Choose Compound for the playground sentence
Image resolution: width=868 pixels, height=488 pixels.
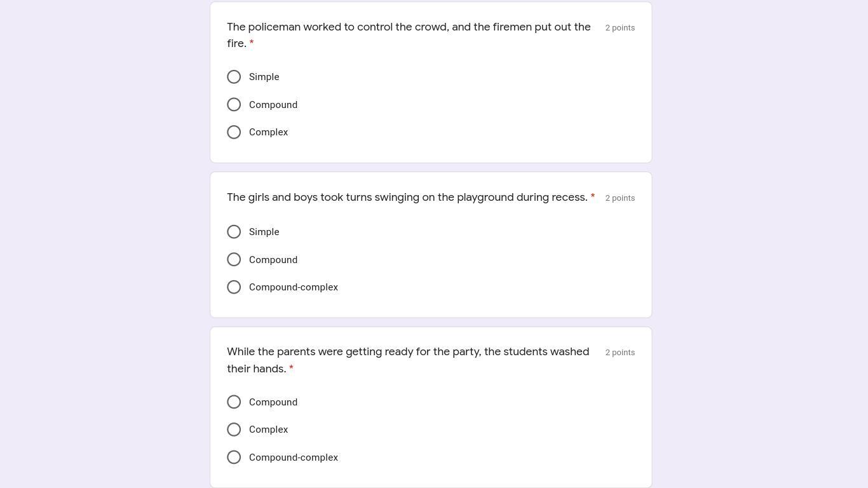tap(234, 260)
